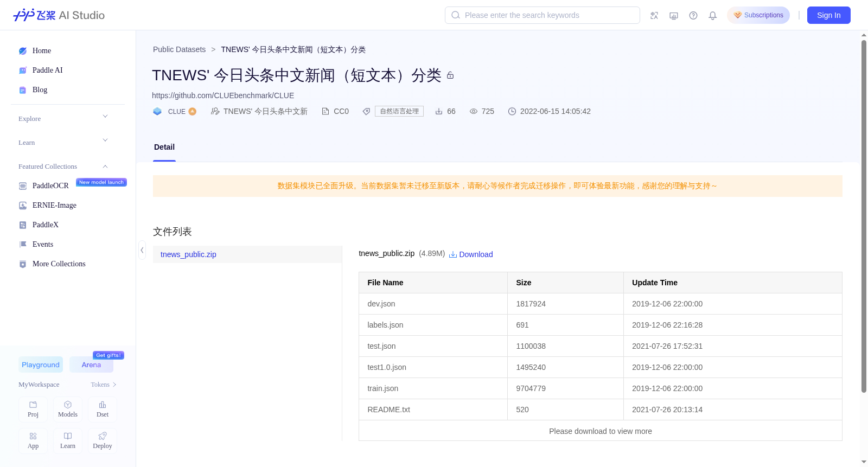This screenshot has width=868, height=467.
Task: Click the upgrade notice banner text
Action: click(x=497, y=186)
